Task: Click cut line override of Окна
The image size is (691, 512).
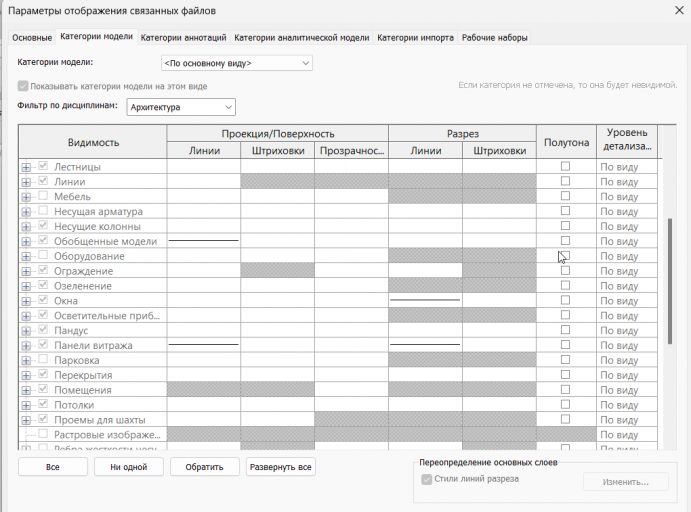Action: click(425, 301)
